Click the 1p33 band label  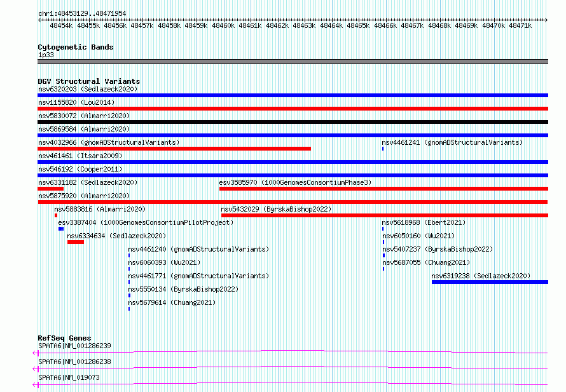click(46, 55)
